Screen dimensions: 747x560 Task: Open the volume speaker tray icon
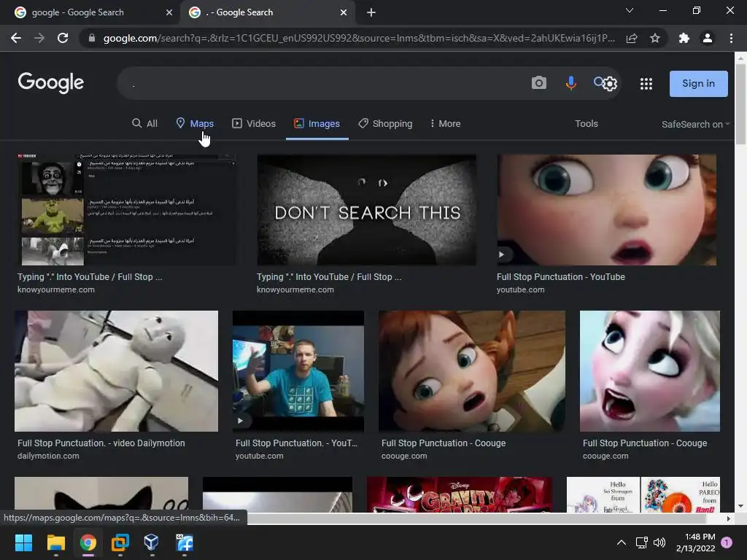(659, 542)
